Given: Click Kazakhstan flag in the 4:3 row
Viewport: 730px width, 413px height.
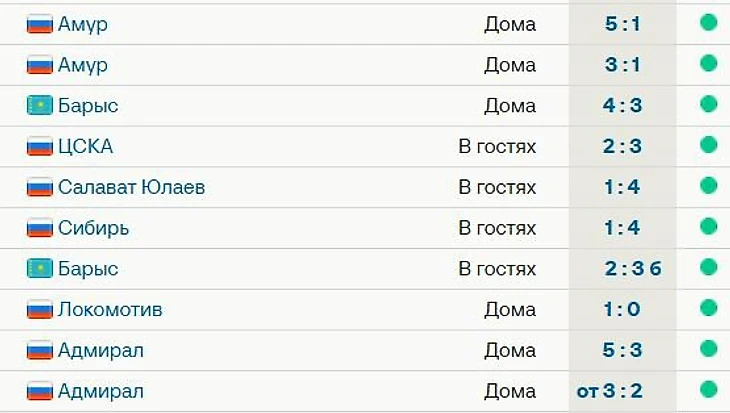Looking at the screenshot, I should pos(39,105).
